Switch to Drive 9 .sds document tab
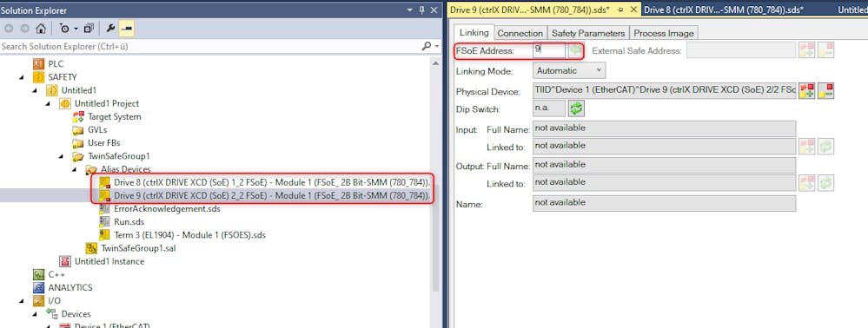868x328 pixels. pos(529,10)
